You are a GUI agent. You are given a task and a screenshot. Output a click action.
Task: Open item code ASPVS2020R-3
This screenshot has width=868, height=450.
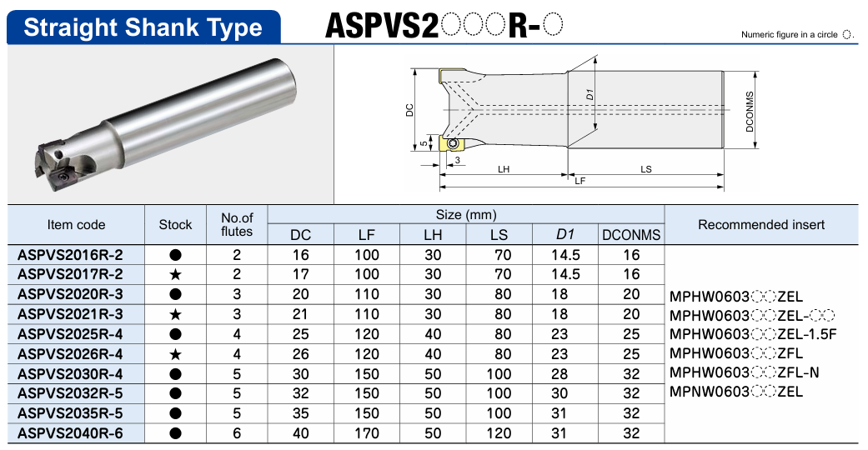tap(70, 294)
